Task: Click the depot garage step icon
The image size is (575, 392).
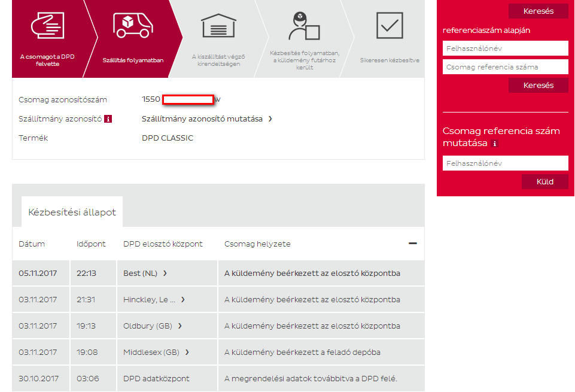Action: coord(218,25)
